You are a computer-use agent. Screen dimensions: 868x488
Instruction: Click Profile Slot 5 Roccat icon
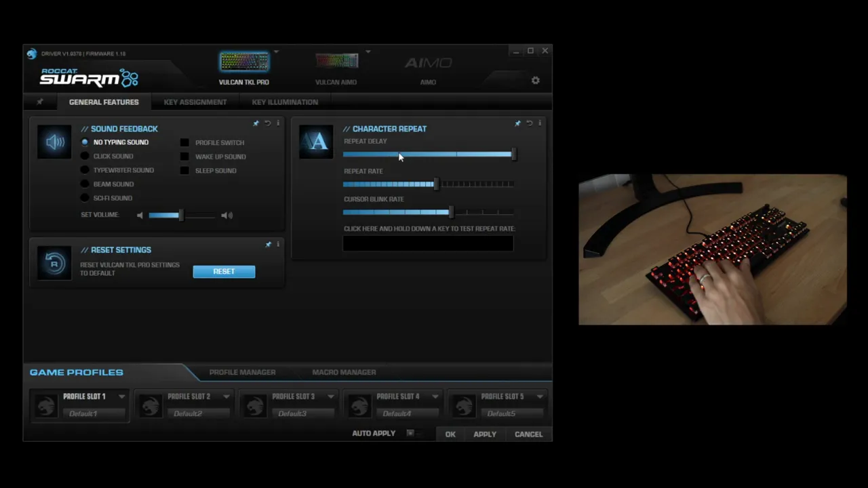pos(464,405)
